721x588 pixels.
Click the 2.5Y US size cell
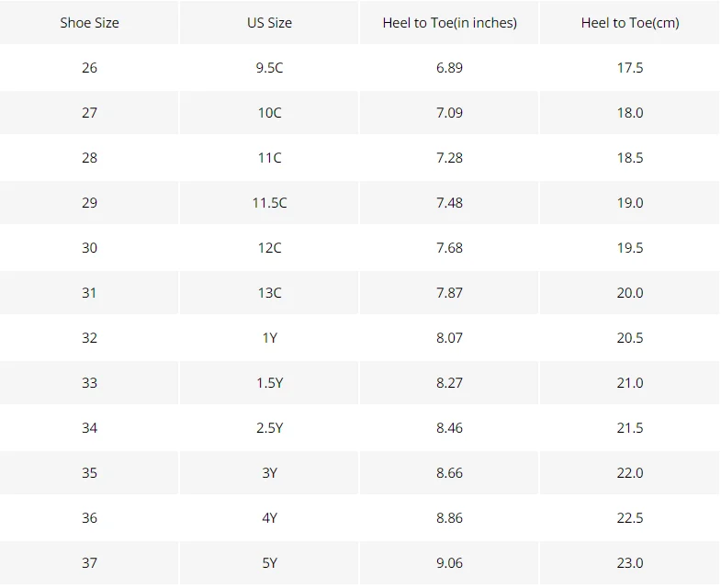(269, 428)
